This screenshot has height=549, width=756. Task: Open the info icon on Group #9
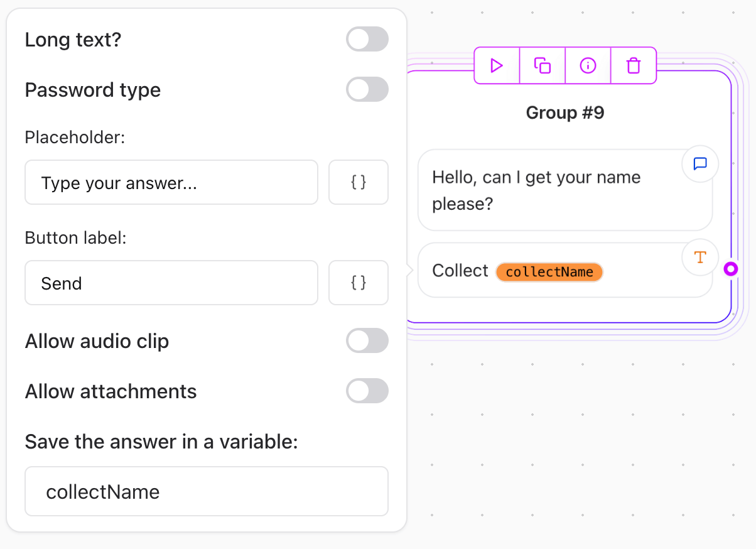588,65
